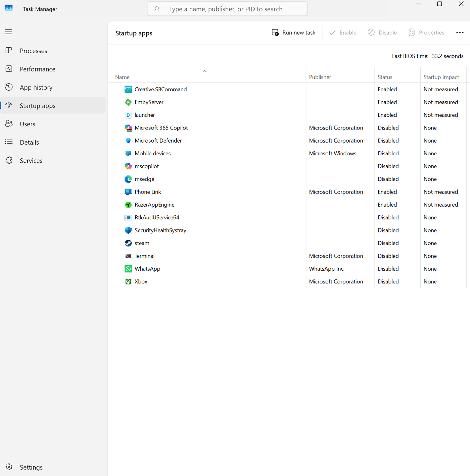This screenshot has width=470, height=476.
Task: Click the Services puzzle icon
Action: click(x=9, y=160)
